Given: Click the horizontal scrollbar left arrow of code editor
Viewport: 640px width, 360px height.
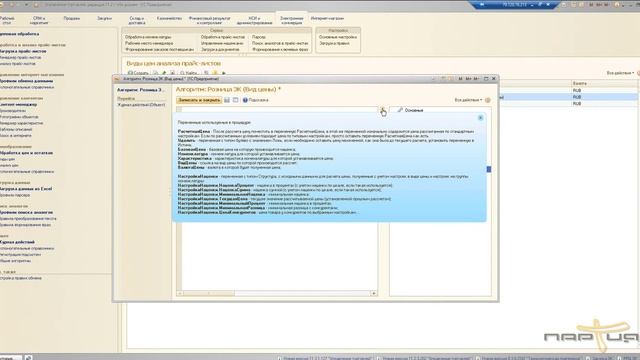Looking at the screenshot, I should pyautogui.click(x=179, y=293).
